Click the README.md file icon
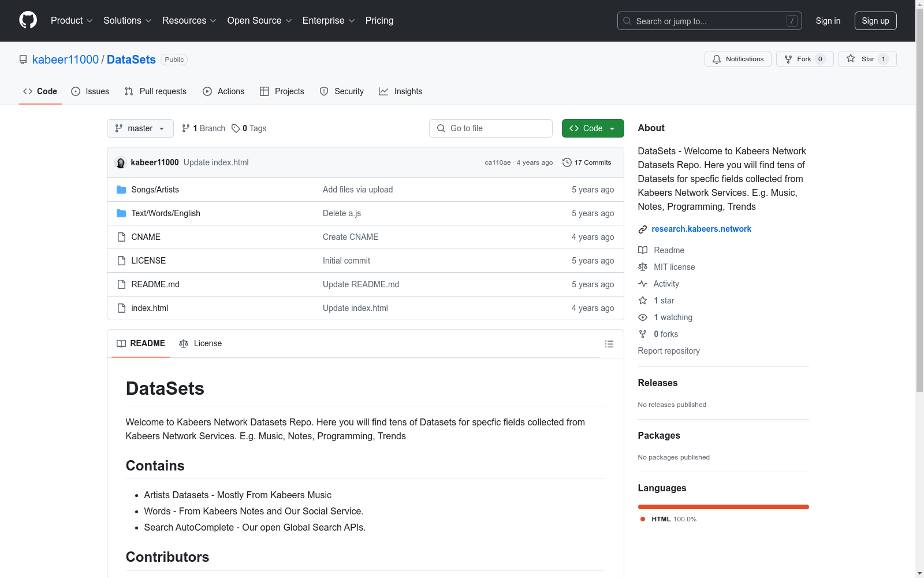 click(121, 284)
